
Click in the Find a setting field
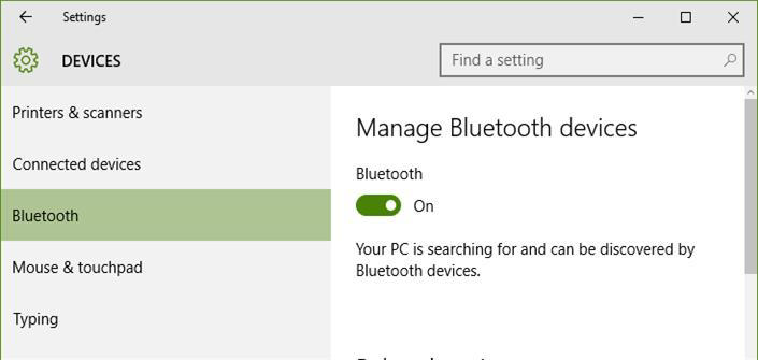tap(592, 60)
